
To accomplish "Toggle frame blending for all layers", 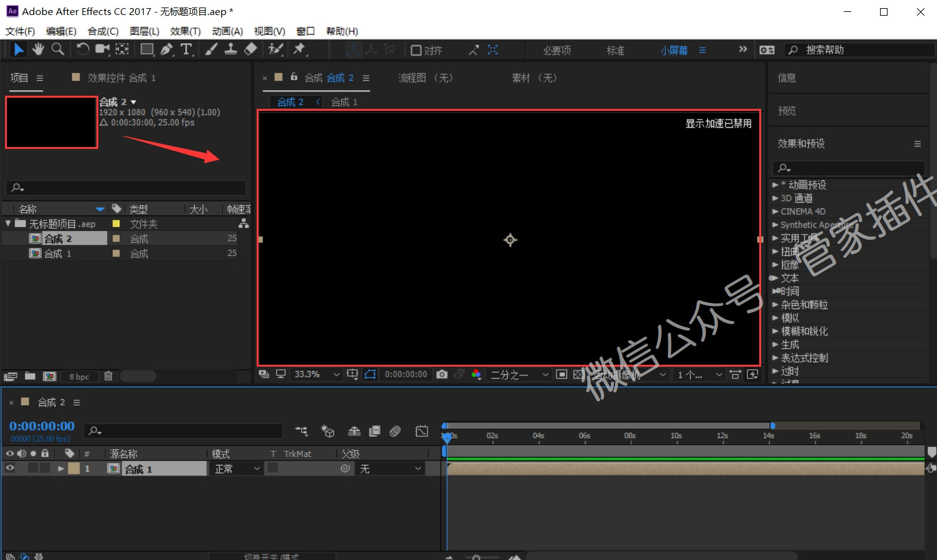I will pyautogui.click(x=374, y=431).
